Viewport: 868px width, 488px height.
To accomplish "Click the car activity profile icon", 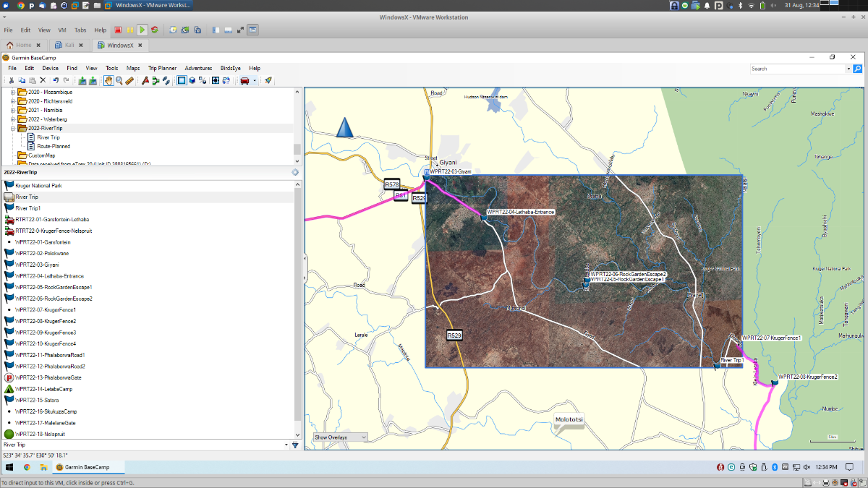I will pyautogui.click(x=244, y=80).
